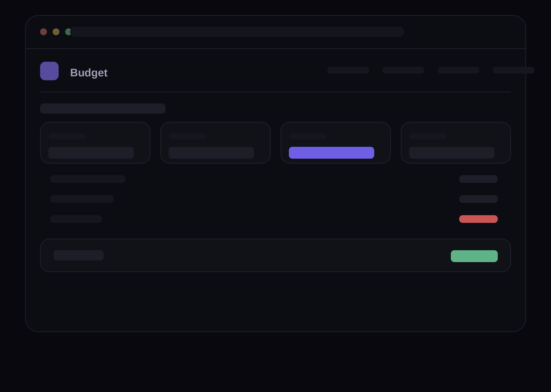Click the purple highlighted bar in third card

coord(331,153)
